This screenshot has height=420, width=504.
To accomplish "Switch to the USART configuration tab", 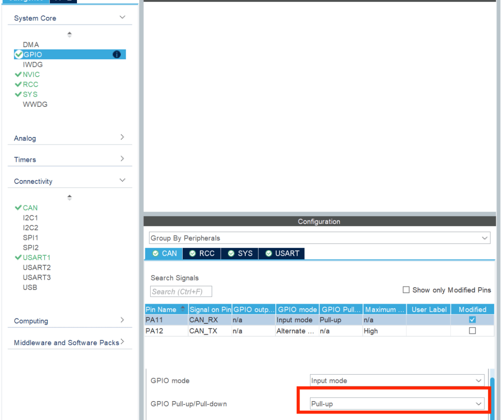I will (282, 253).
